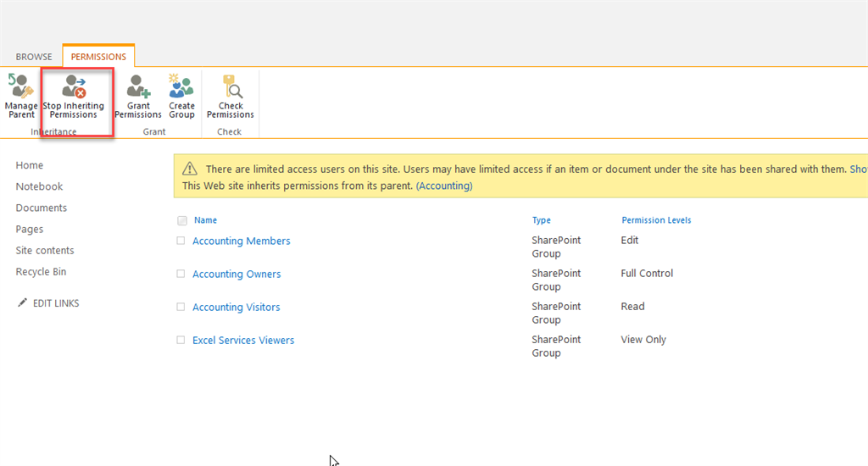Click the Stop Inheriting Permissions icon
Screen dimensions: 868x466
[74, 86]
